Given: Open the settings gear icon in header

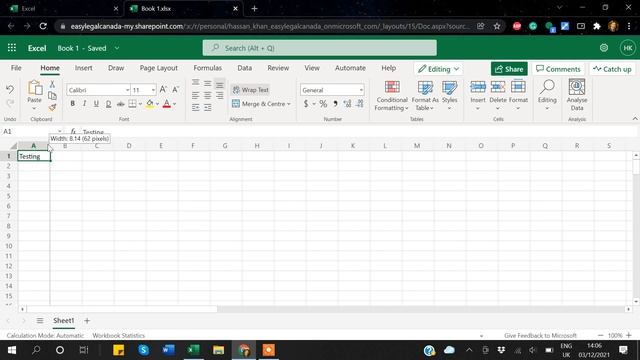Looking at the screenshot, I should [x=604, y=48].
